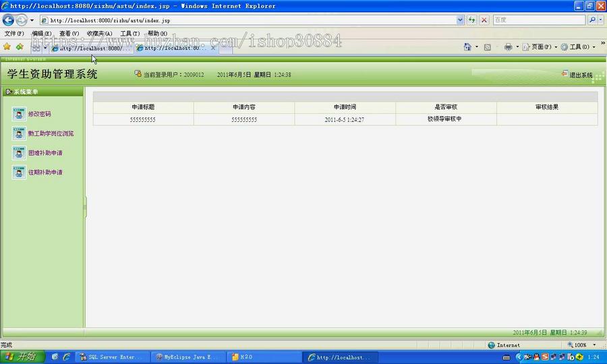Screen dimensions: 607x364
Task: Open the recent pages dropdown arrow
Action: 32,20
